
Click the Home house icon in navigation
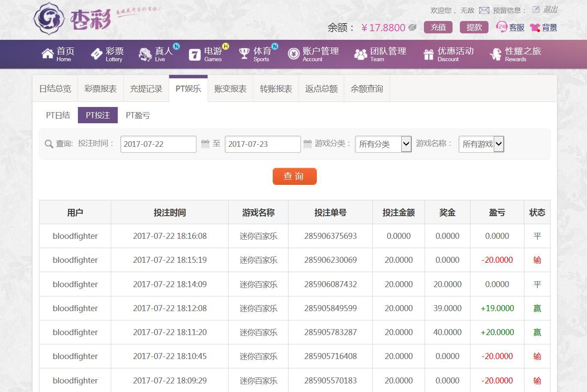48,54
